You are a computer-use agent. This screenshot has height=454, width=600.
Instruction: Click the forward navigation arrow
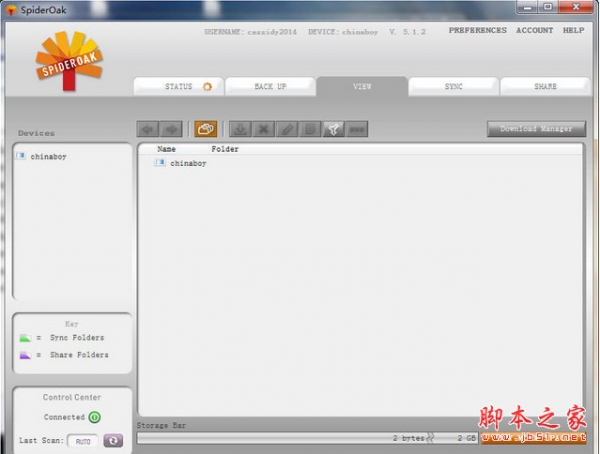[x=171, y=129]
